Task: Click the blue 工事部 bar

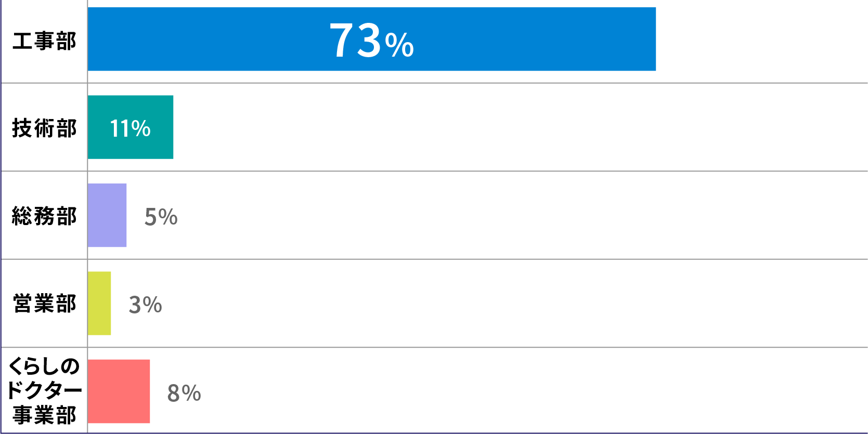Action: pos(372,39)
